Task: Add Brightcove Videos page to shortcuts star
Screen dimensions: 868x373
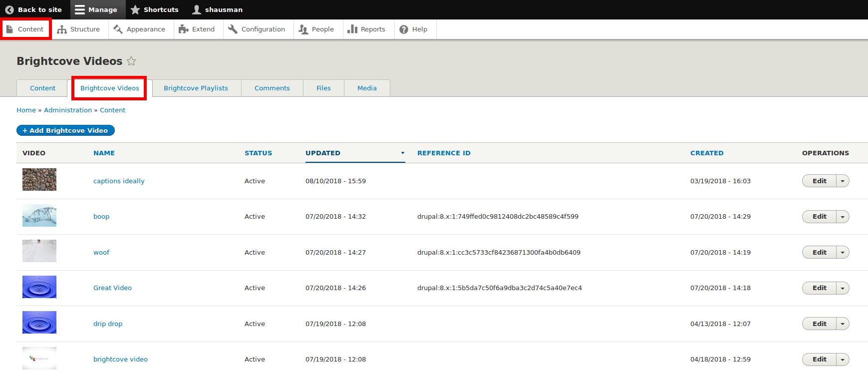Action: (131, 61)
